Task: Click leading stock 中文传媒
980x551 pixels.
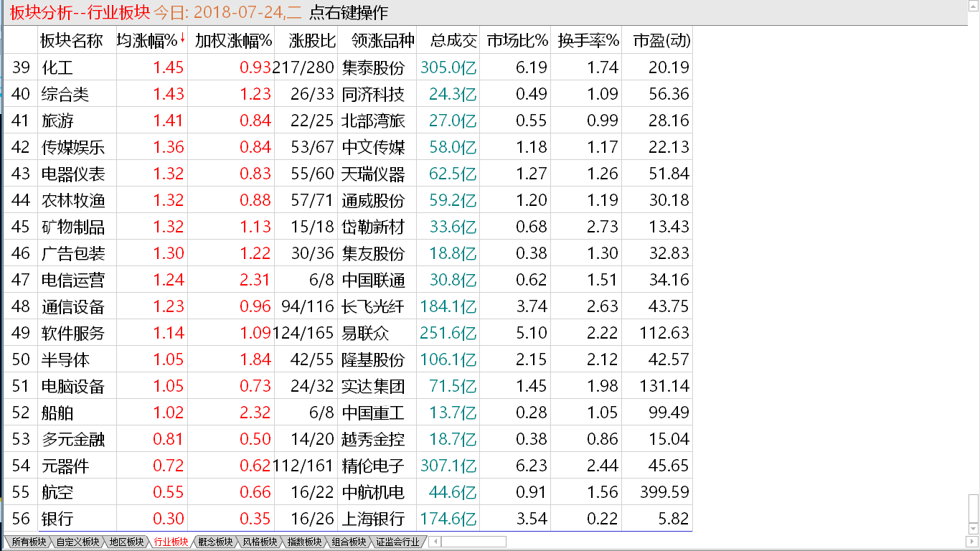Action: click(x=374, y=147)
